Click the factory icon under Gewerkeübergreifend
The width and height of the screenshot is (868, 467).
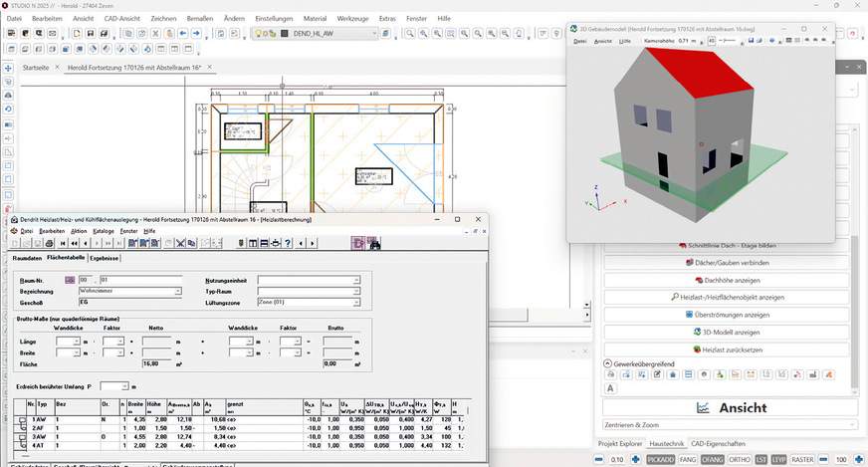(812, 375)
